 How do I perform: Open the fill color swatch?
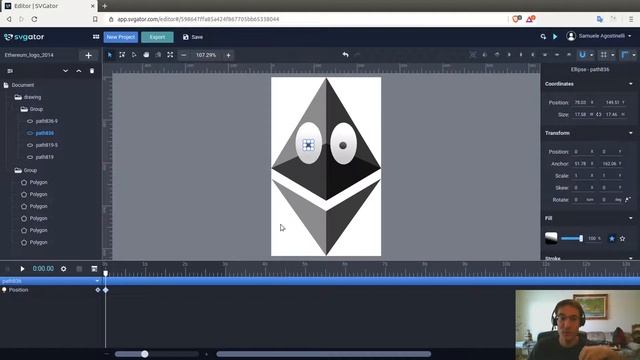click(x=551, y=238)
